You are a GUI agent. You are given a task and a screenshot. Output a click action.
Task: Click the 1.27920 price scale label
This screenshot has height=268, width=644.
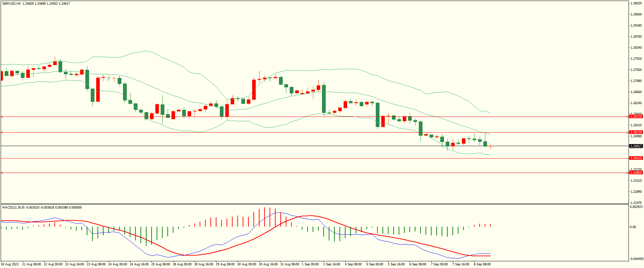(x=636, y=59)
